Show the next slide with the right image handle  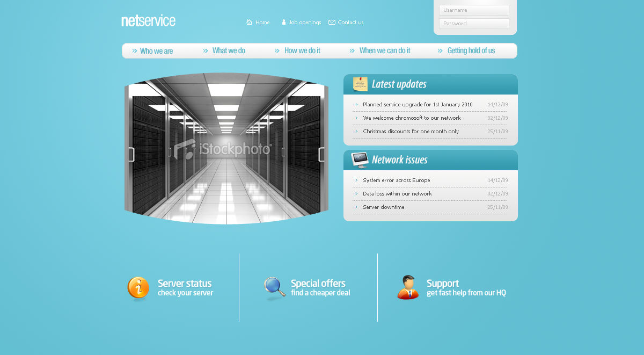click(x=321, y=155)
